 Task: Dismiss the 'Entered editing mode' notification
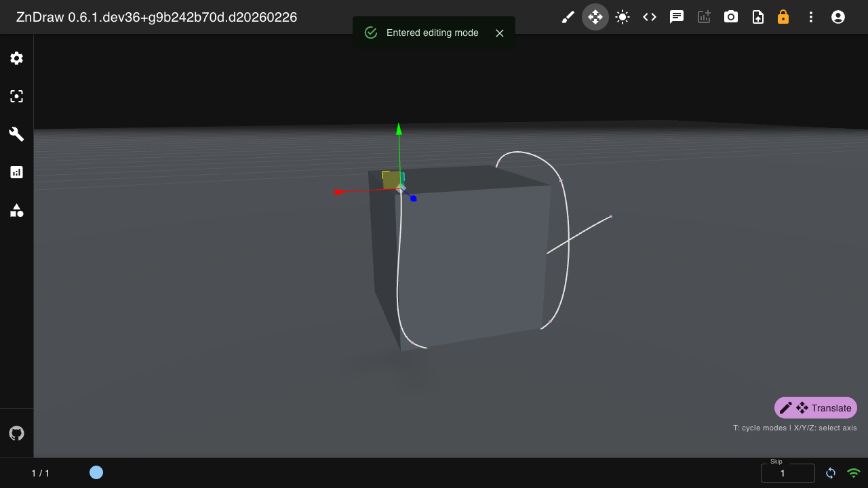click(500, 33)
